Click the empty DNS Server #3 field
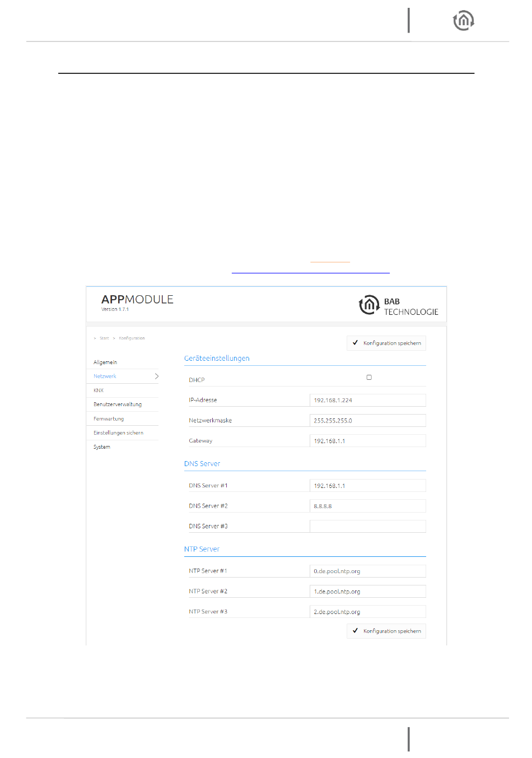 pos(367,527)
